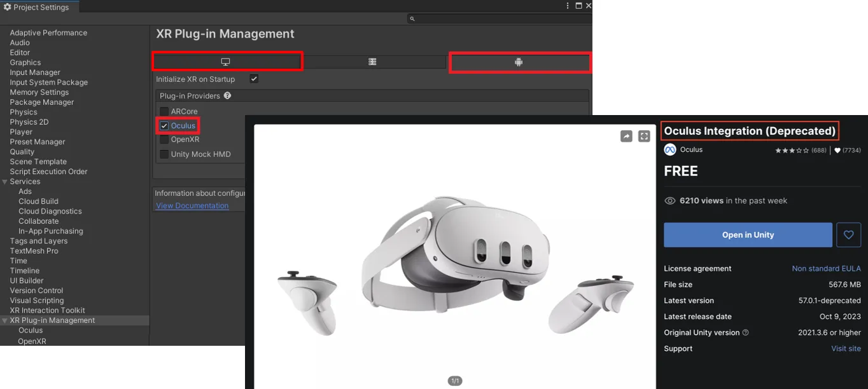Screen dimensions: 868x389
Task: Uncheck the Oculus plug-in provider
Action: tap(163, 125)
